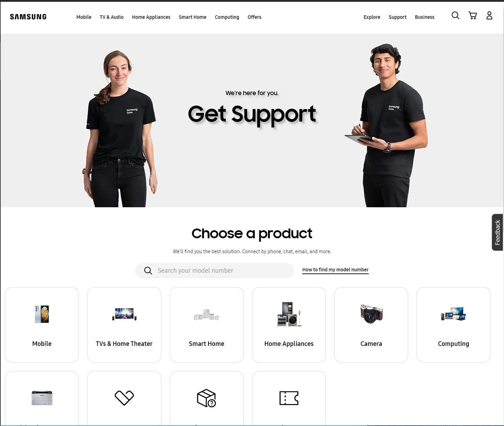The width and height of the screenshot is (504, 426).
Task: Open the search magnifier in header
Action: 455,15
